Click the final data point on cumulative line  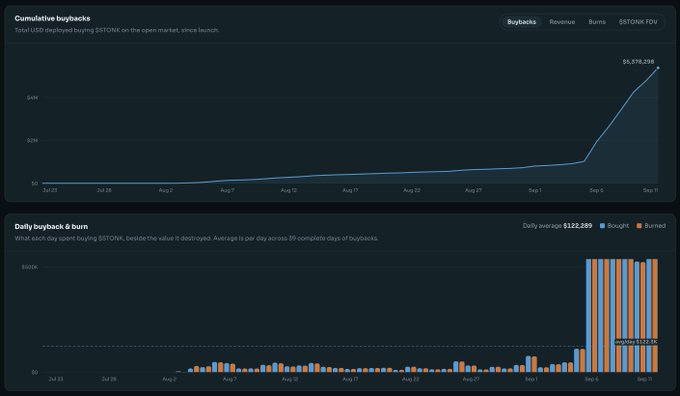(x=658, y=68)
